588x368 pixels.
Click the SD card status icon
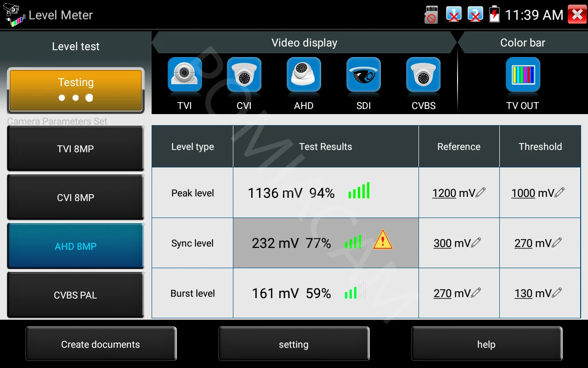431,15
